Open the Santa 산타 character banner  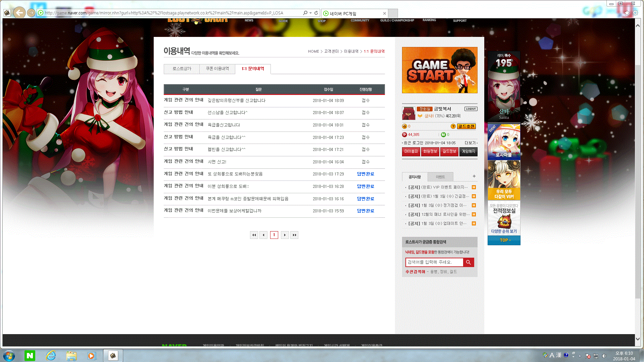tap(504, 87)
